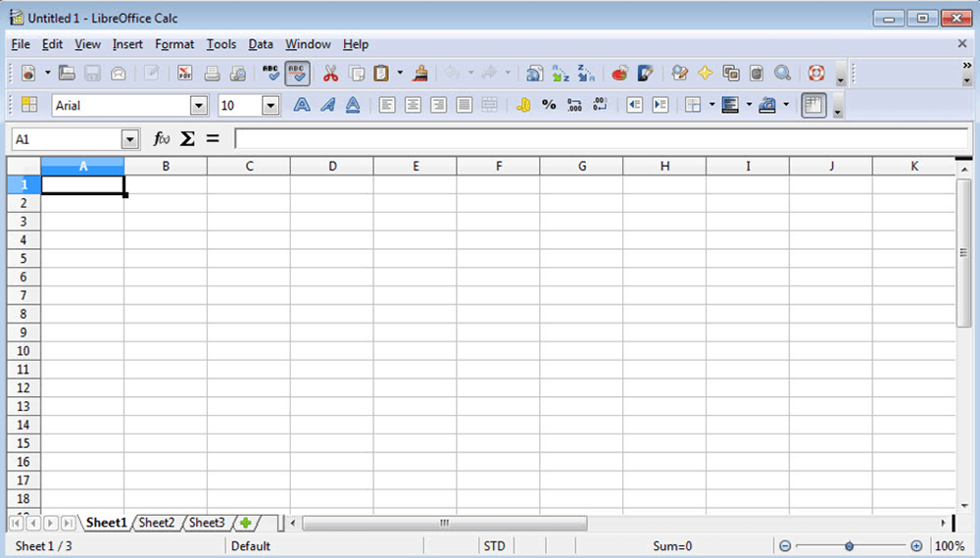Click the Sum sigma icon
This screenshot has height=558, width=980.
pos(187,139)
